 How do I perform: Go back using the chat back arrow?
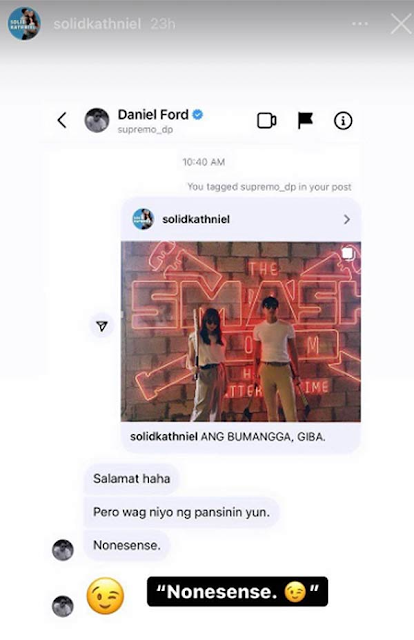(x=62, y=120)
